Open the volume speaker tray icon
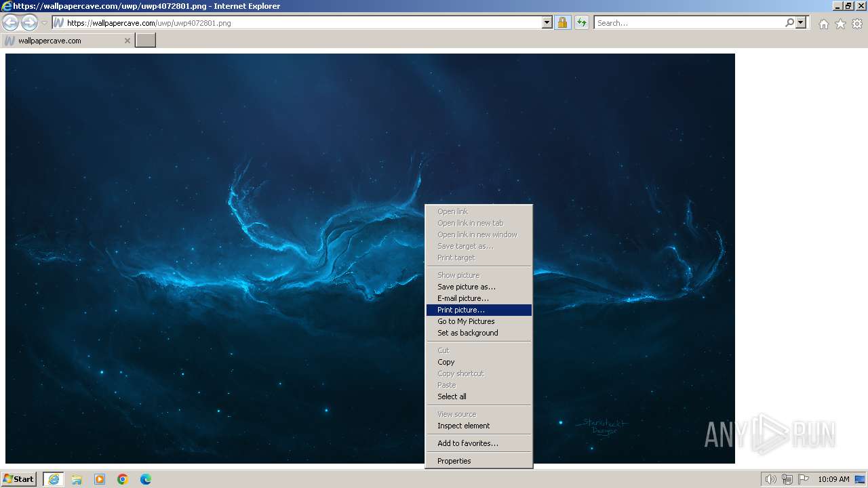 tap(770, 479)
